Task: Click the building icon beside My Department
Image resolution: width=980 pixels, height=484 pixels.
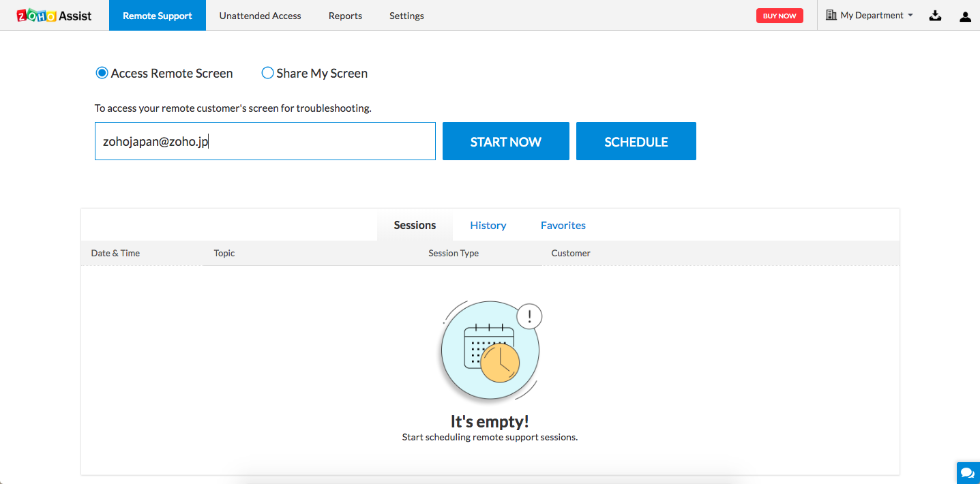Action: tap(831, 15)
